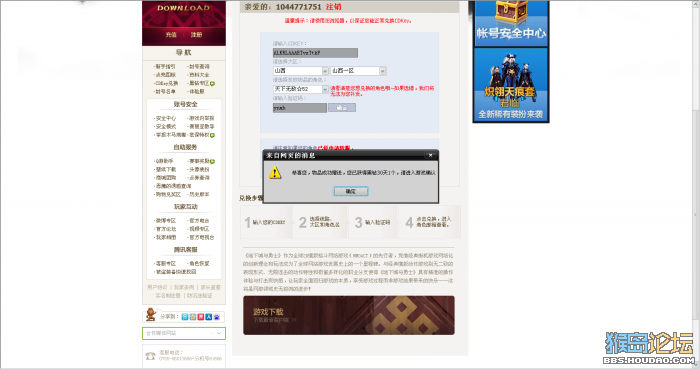Open the 角色恢复 sidebar link
The height and width of the screenshot is (369, 700).
point(199,263)
